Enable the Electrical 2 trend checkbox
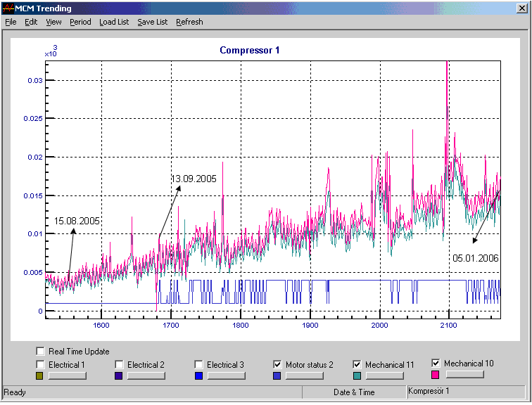532x405 pixels. pos(120,365)
